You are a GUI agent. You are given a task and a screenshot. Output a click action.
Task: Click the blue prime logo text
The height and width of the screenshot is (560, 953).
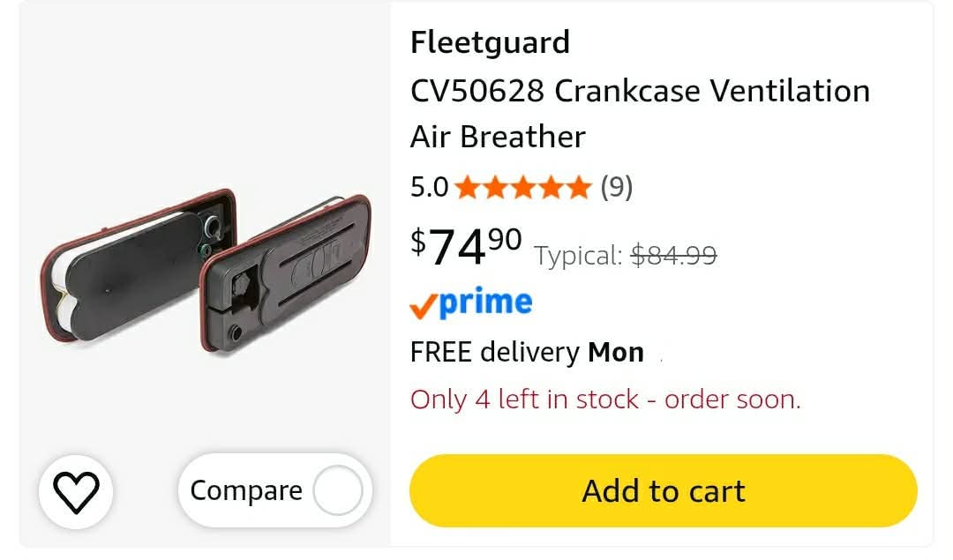485,303
